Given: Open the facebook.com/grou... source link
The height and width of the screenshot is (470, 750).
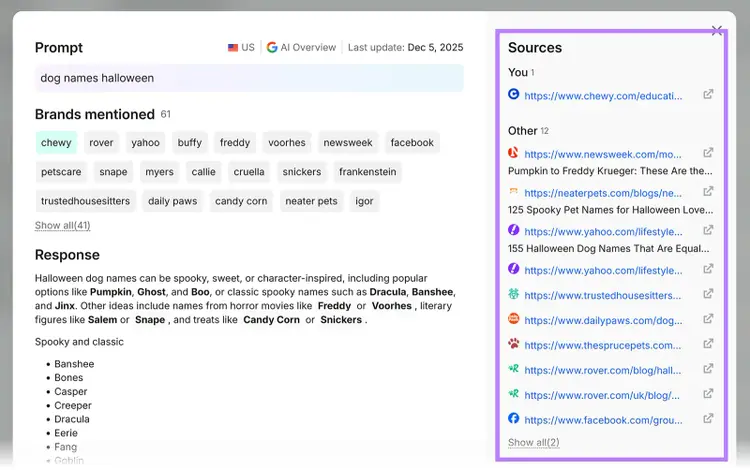Looking at the screenshot, I should [x=603, y=420].
